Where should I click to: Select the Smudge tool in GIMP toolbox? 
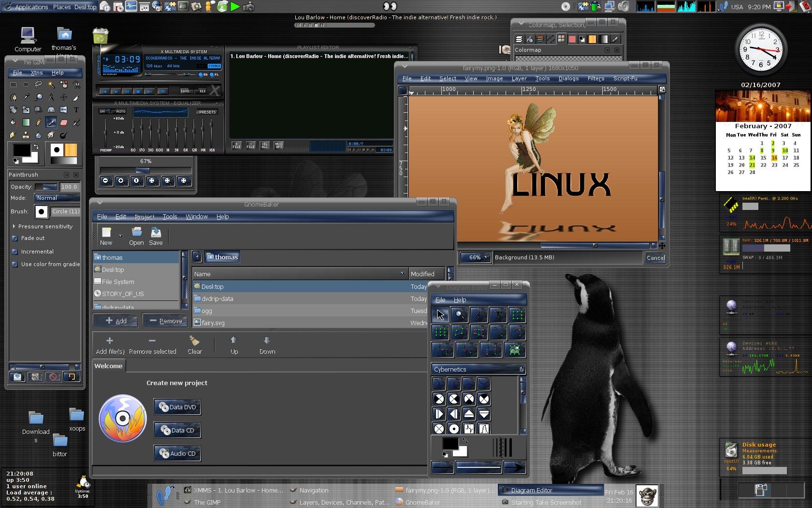click(x=51, y=135)
